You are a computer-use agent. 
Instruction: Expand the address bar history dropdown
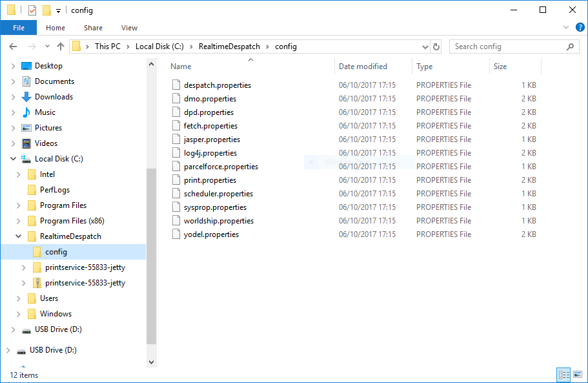[425, 46]
